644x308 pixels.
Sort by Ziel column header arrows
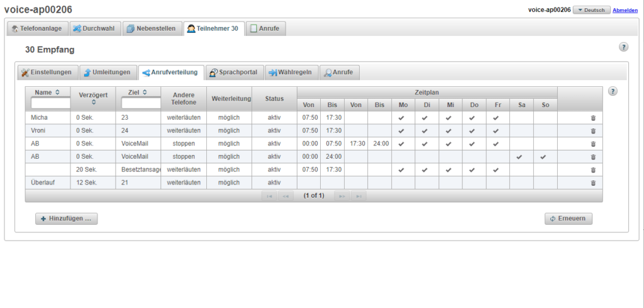tap(145, 92)
